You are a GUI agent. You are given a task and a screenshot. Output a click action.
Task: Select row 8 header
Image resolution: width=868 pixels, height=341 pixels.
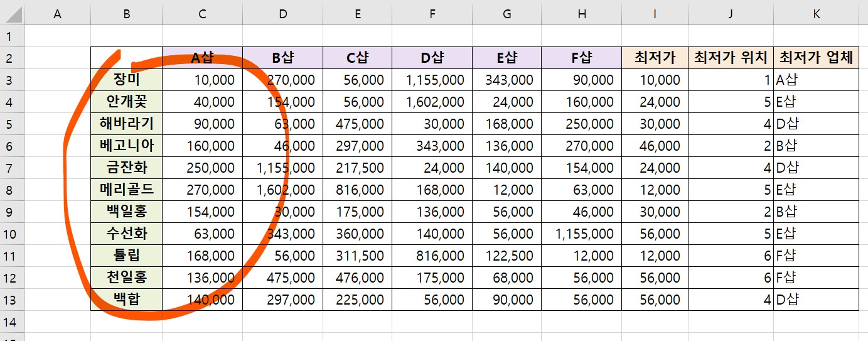point(12,190)
